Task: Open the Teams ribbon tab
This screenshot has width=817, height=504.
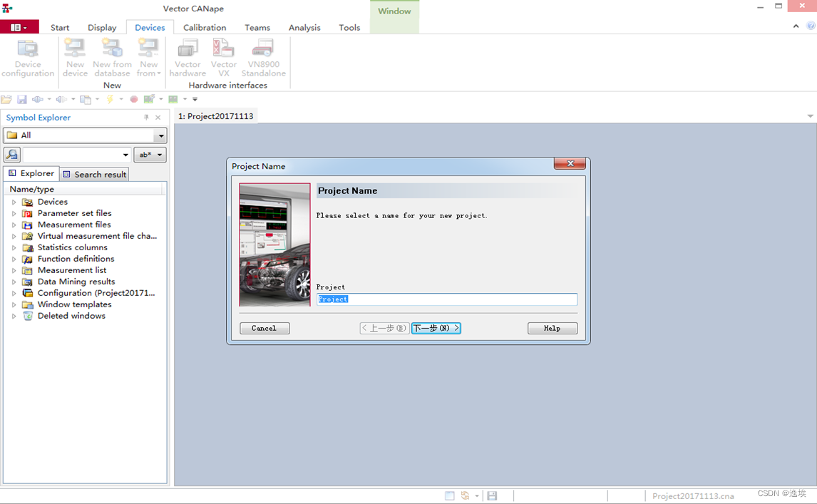Action: (257, 28)
